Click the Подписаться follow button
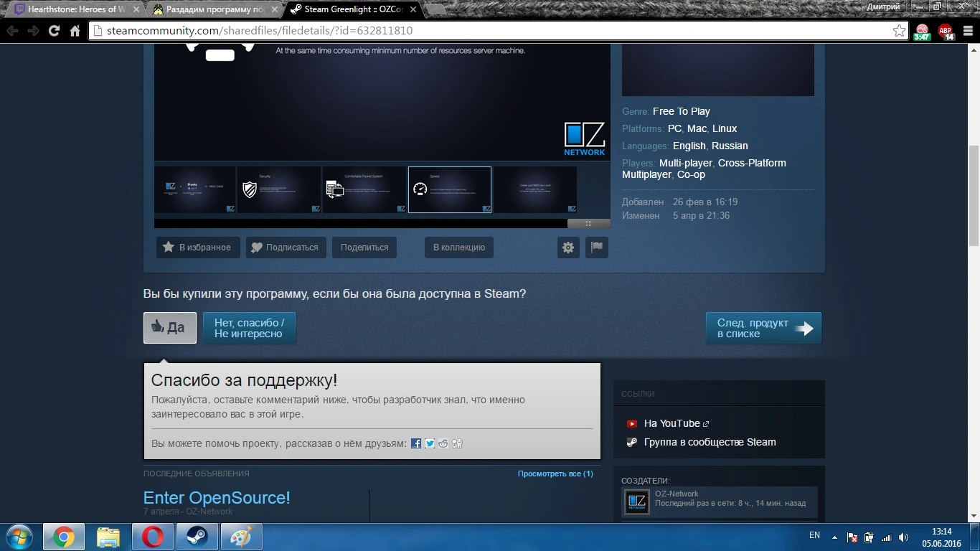Viewport: 980px width, 551px height. click(x=286, y=248)
